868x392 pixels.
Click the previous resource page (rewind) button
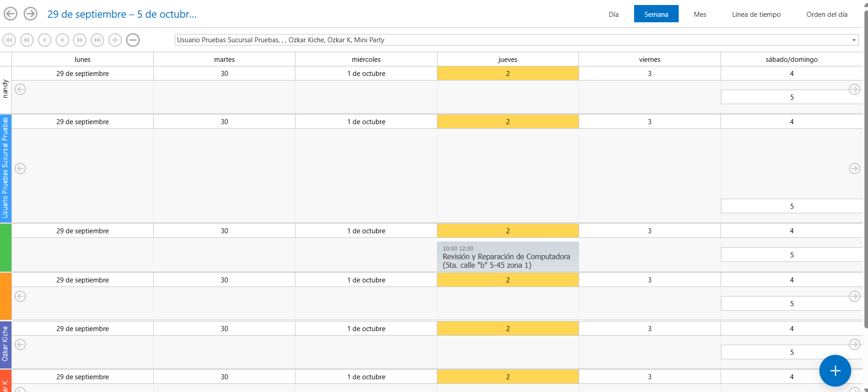(27, 40)
